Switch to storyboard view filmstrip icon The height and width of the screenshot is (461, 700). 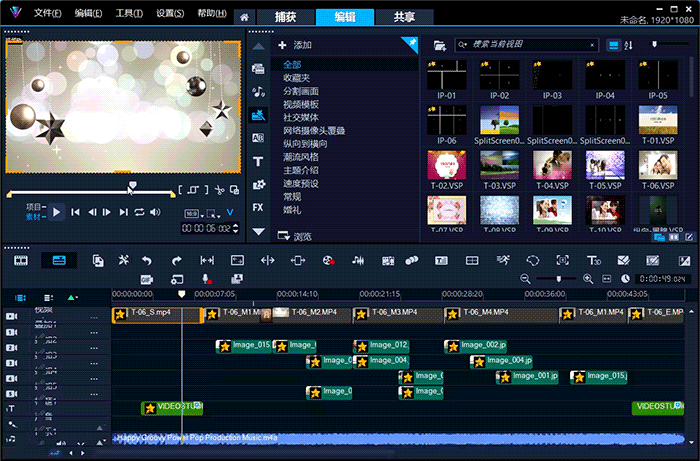pos(20,260)
